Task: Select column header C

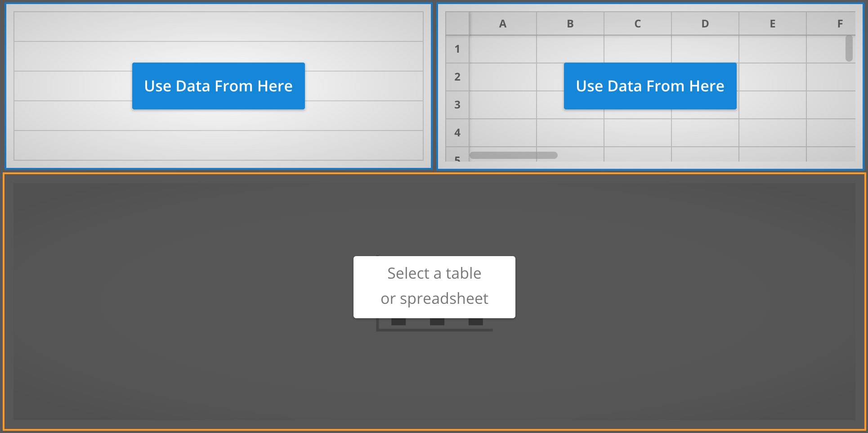Action: [637, 23]
